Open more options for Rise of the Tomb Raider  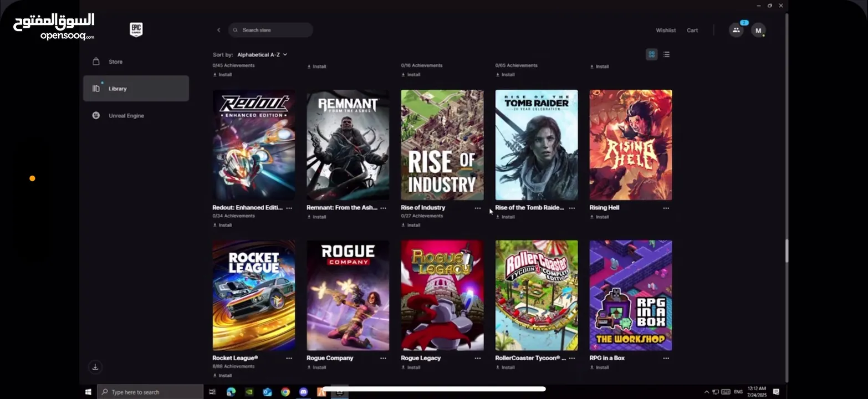tap(571, 208)
